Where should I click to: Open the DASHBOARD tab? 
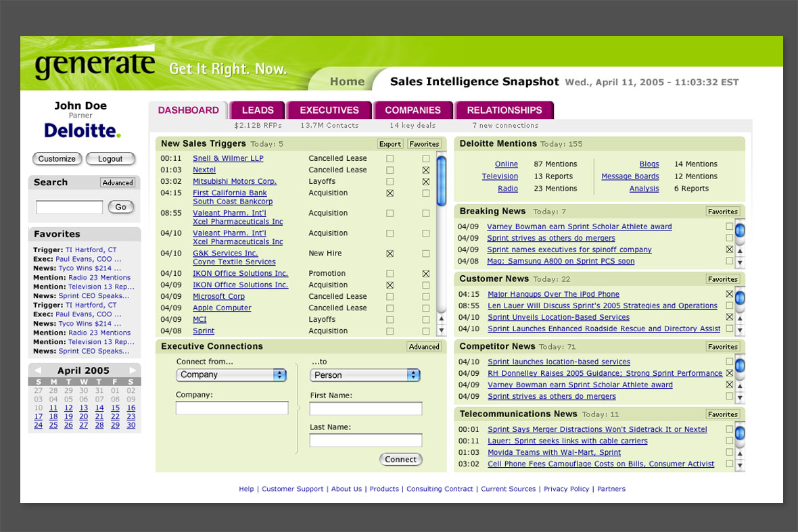point(188,110)
